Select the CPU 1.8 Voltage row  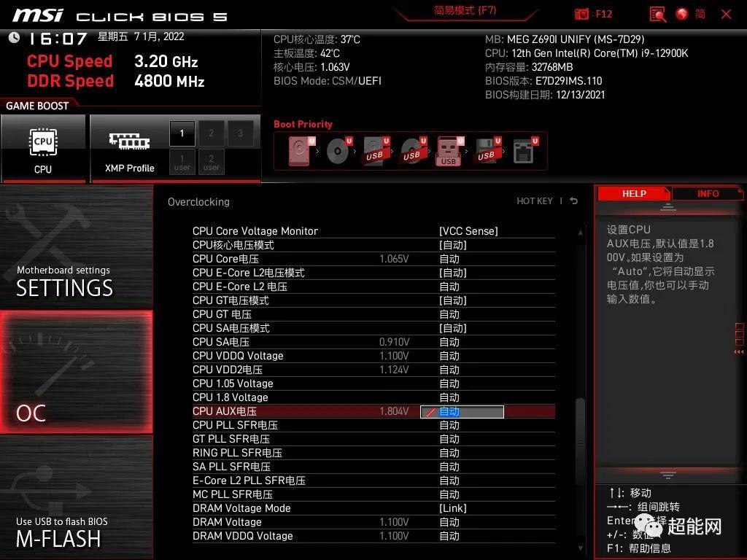(373, 397)
